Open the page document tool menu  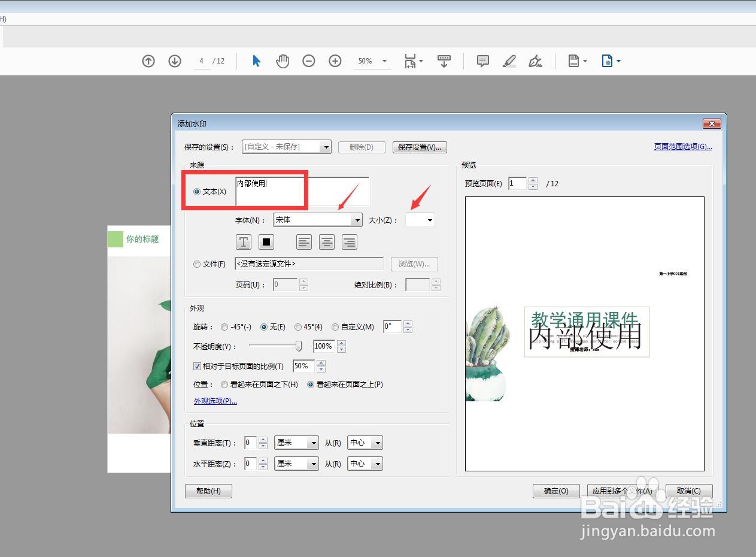click(x=577, y=61)
